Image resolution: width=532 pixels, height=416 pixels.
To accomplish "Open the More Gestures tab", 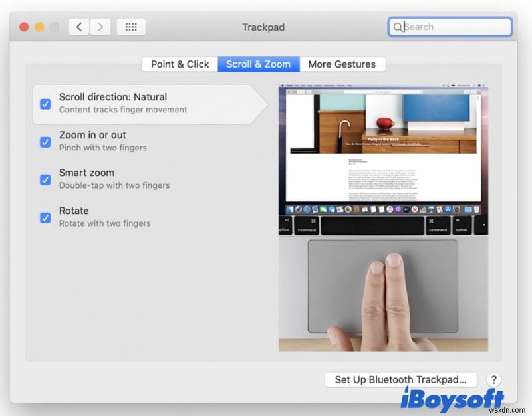I will [x=342, y=64].
